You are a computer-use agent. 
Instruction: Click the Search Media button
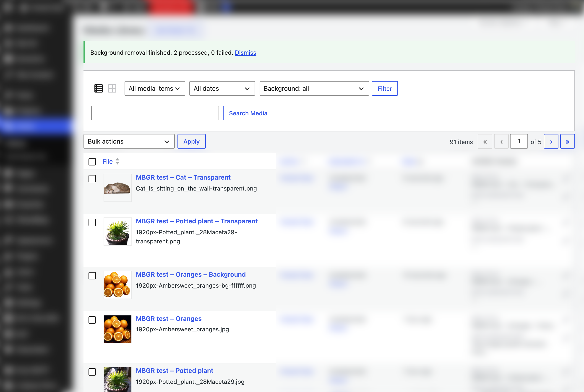click(x=248, y=113)
